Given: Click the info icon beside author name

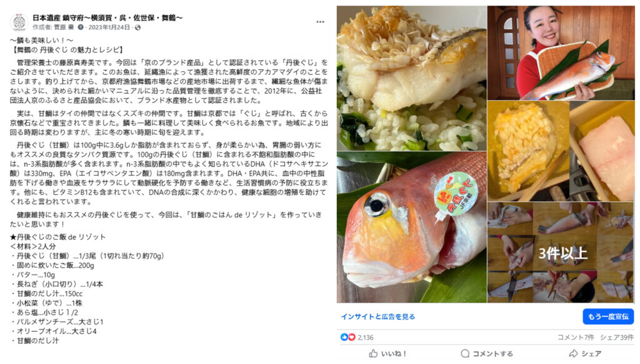Looking at the screenshot, I should click(x=81, y=27).
